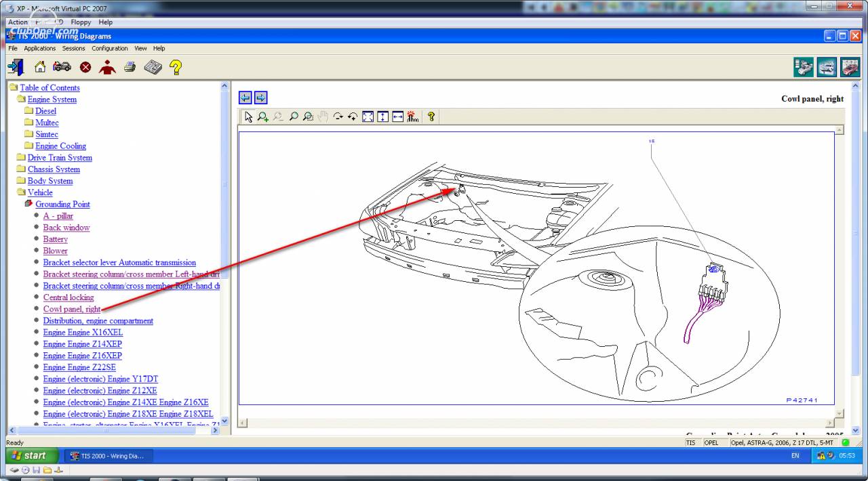Open the Back window link

click(x=66, y=228)
